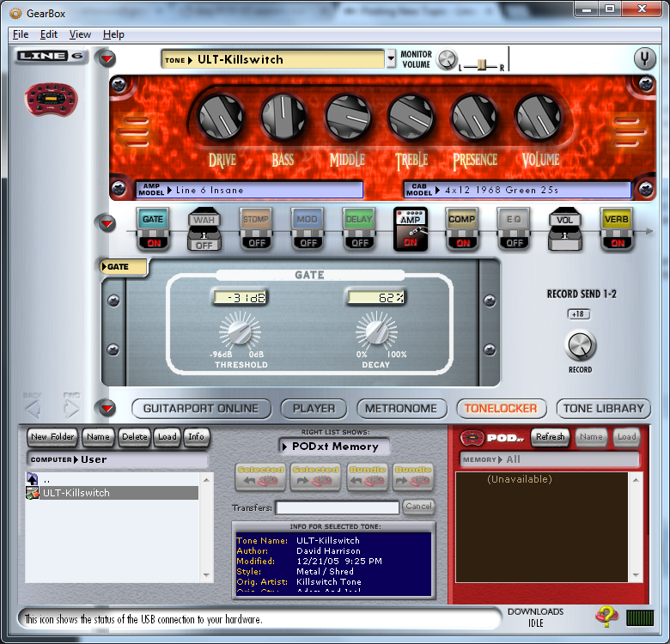This screenshot has width=670, height=644.
Task: Click the yellow question mark help icon
Action: pyautogui.click(x=606, y=616)
